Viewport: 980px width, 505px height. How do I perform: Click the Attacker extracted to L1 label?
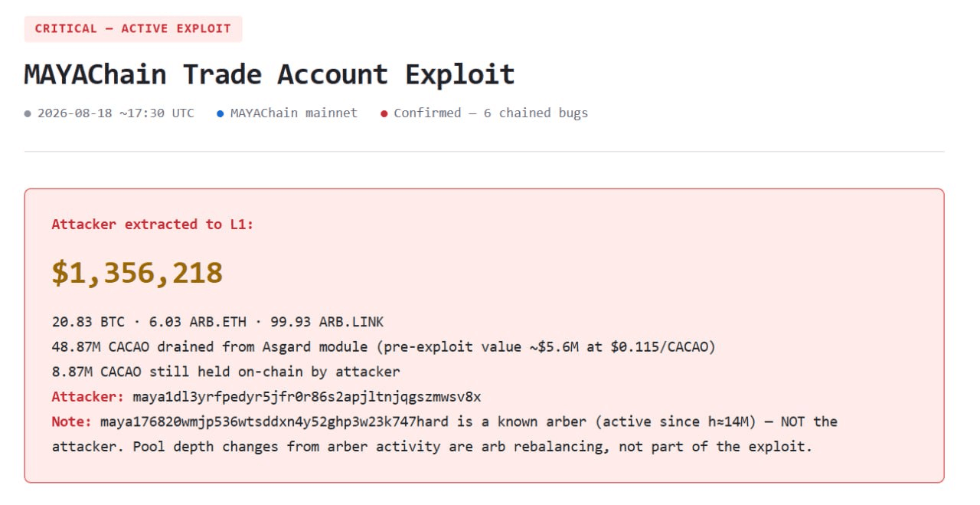click(152, 225)
